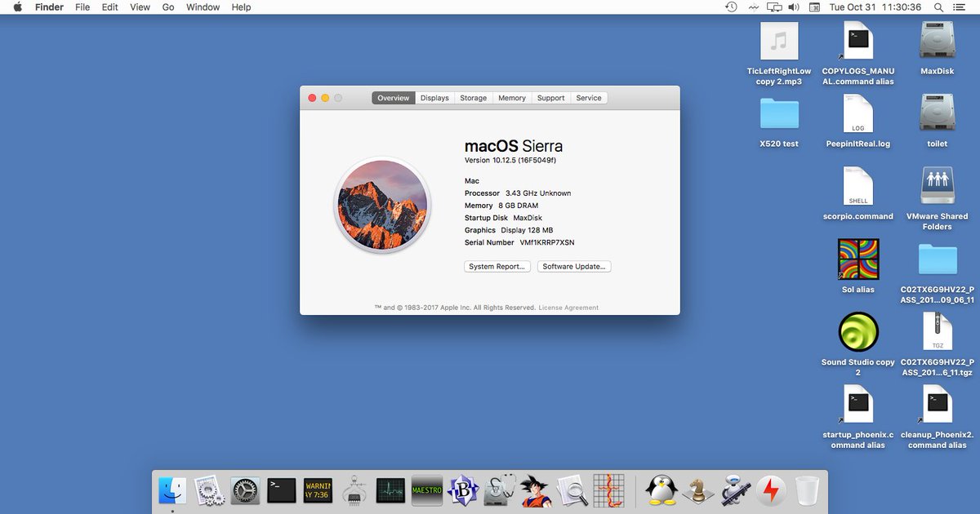Click the Software Update... button
This screenshot has width=980, height=514.
tap(574, 267)
